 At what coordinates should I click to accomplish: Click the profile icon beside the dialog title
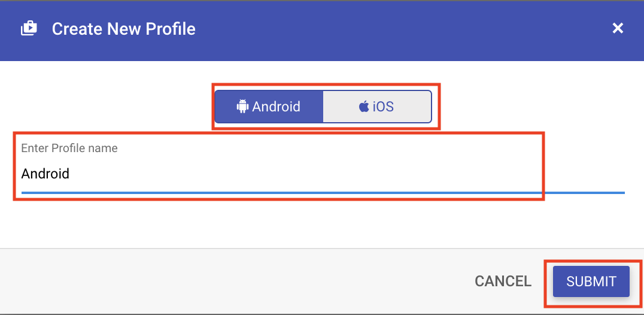tap(29, 28)
